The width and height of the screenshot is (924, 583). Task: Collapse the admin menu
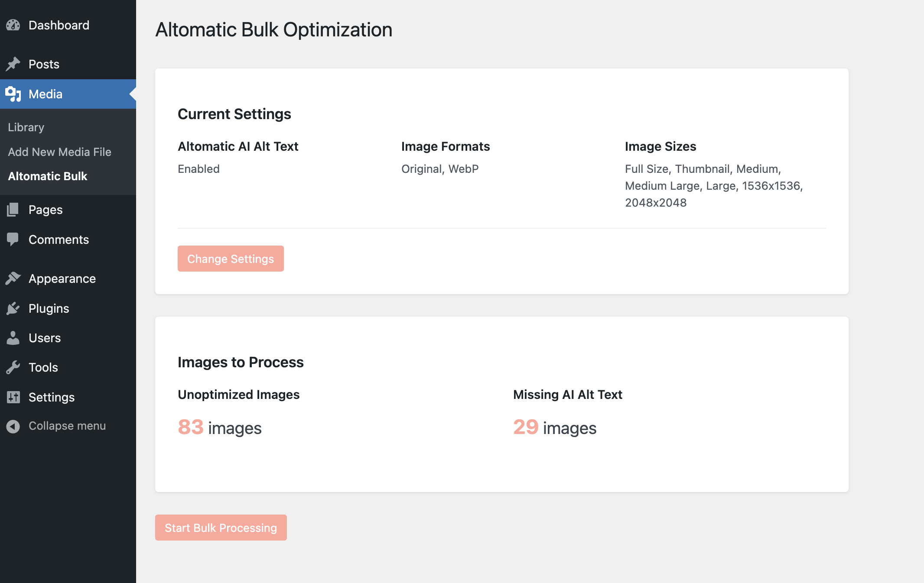coord(56,426)
